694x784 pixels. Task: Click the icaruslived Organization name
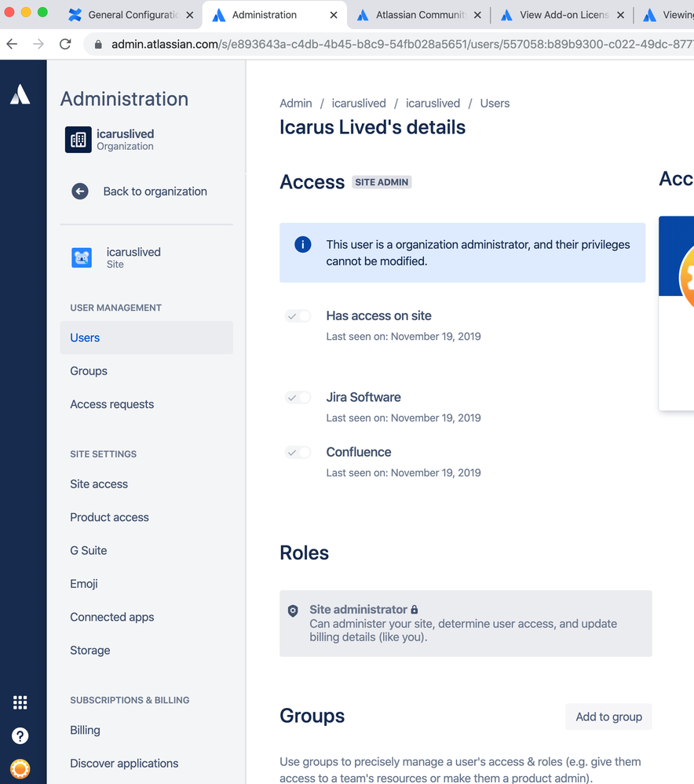pos(125,134)
